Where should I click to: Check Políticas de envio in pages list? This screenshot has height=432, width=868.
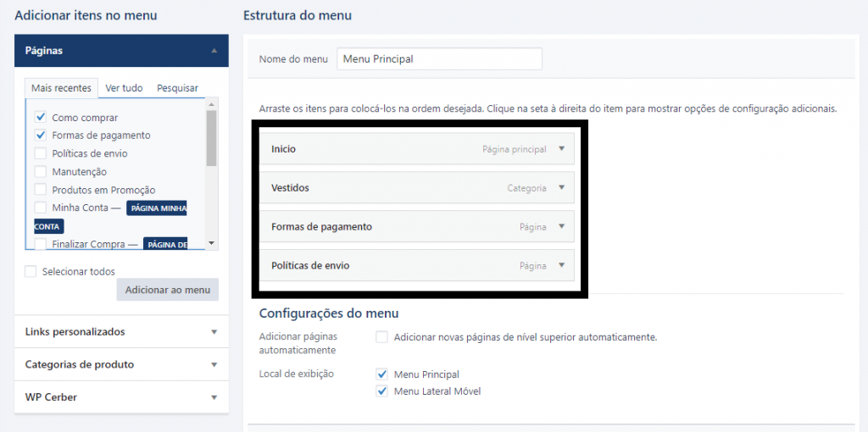[x=41, y=153]
